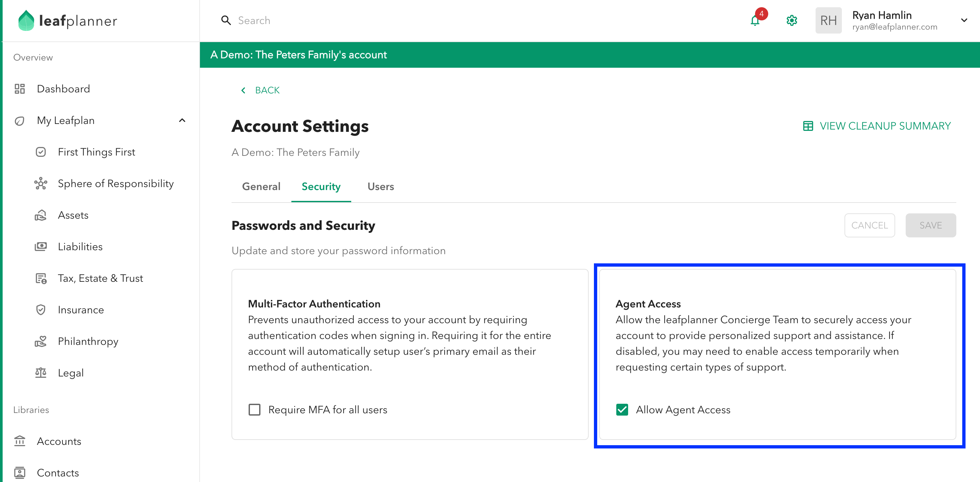Expand the Ryan Hamlin account dropdown
This screenshot has height=482, width=980.
(964, 20)
